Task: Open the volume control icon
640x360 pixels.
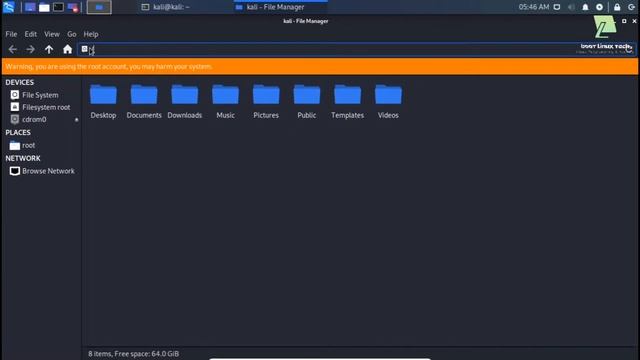Action: 571,7
